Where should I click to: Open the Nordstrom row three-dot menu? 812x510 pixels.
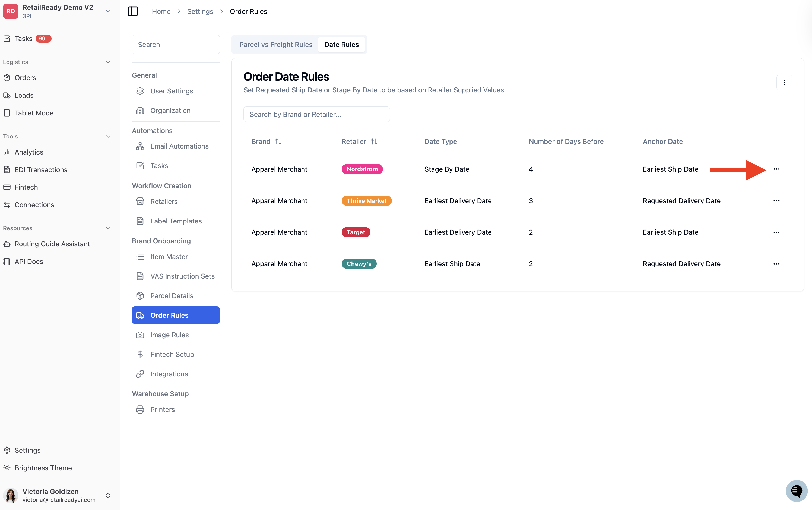tap(776, 169)
